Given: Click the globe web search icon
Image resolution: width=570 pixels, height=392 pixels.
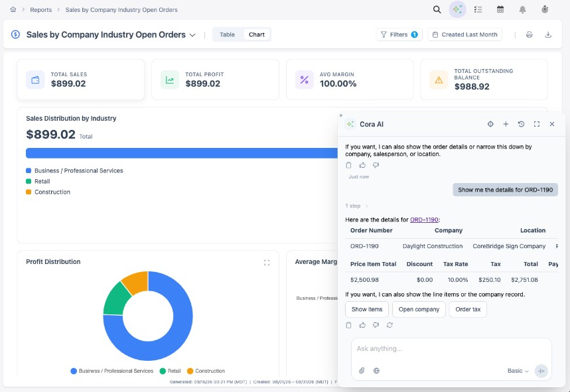Looking at the screenshot, I should (377, 371).
